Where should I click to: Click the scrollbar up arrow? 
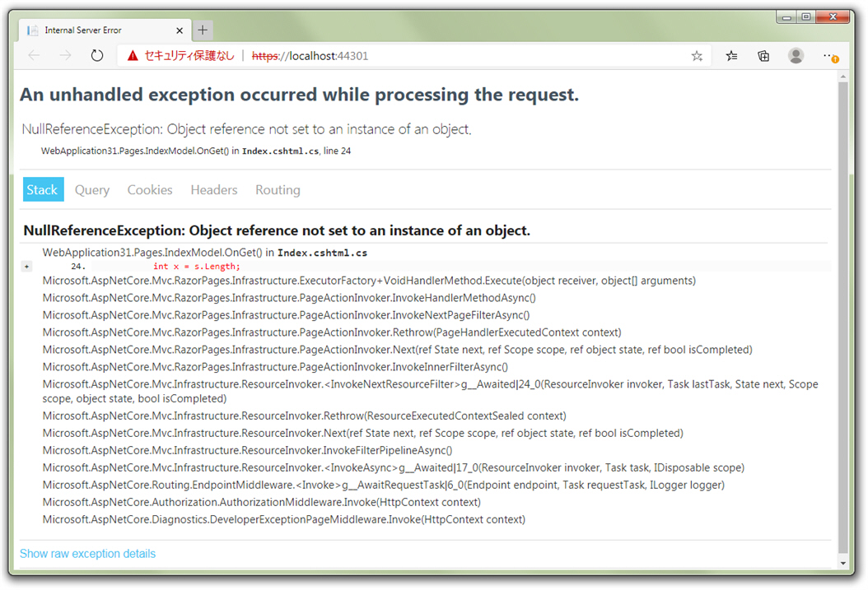click(843, 77)
